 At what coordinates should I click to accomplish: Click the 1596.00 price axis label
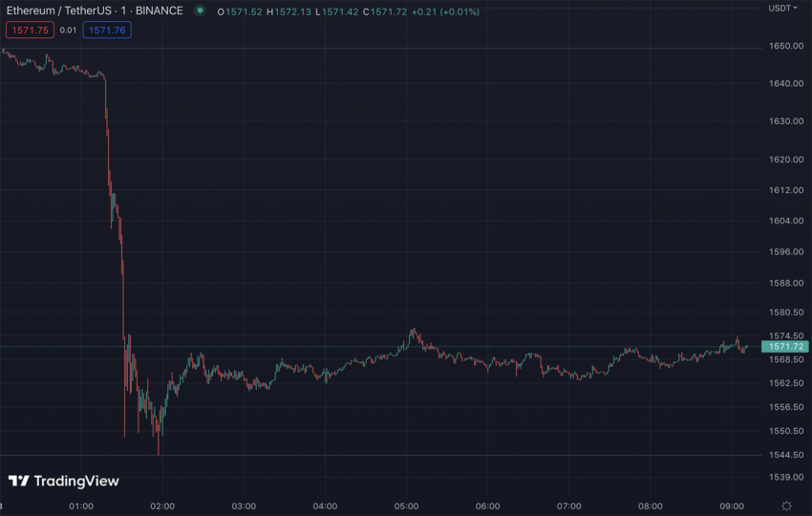tap(786, 251)
